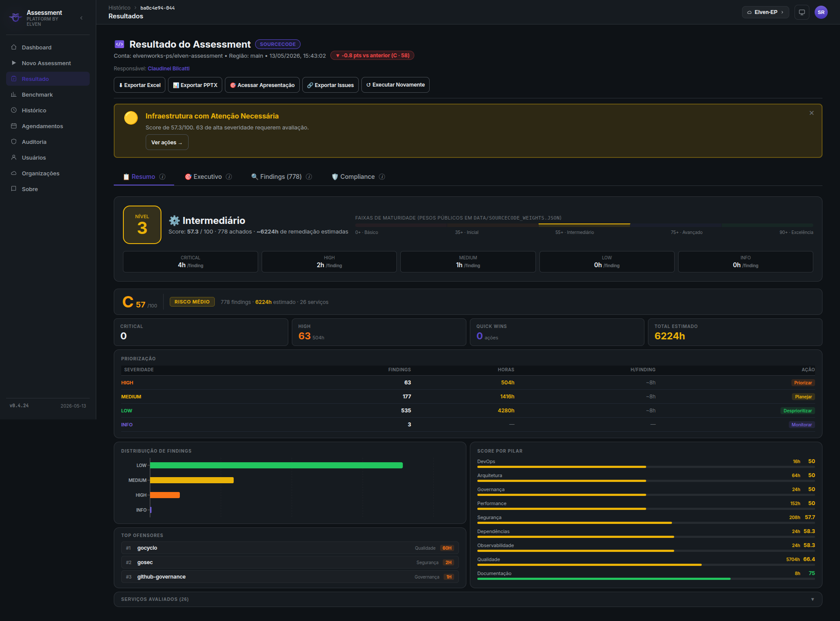Open the Dashboard home icon
The height and width of the screenshot is (621, 840).
coord(14,47)
